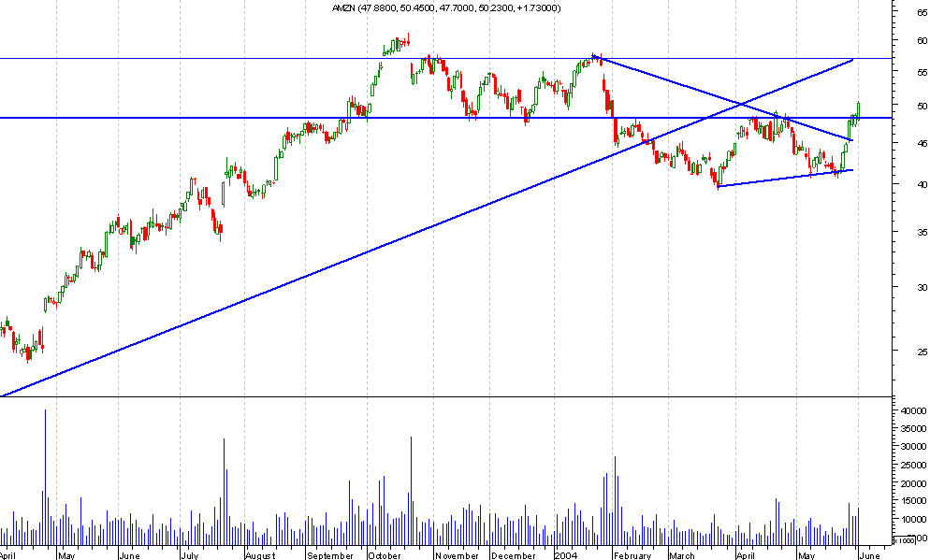Click the 45 price axis label
Screen dimensions: 930x560
[x=923, y=143]
